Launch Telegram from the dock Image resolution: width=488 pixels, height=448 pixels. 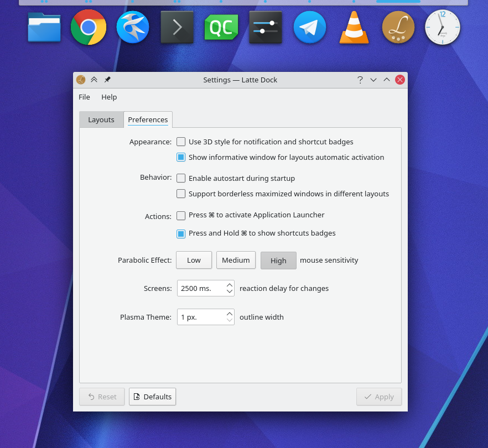click(310, 27)
